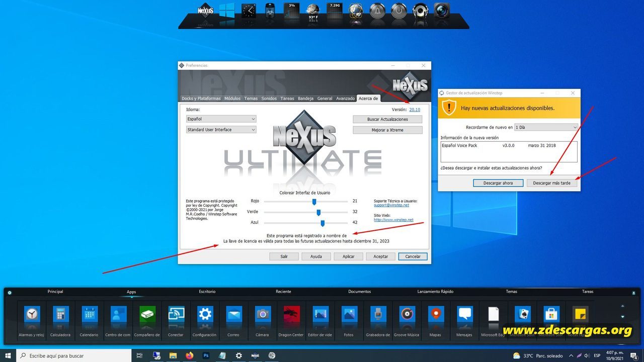Launch Configuración gear from the shelf
The width and height of the screenshot is (644, 362).
[205, 320]
